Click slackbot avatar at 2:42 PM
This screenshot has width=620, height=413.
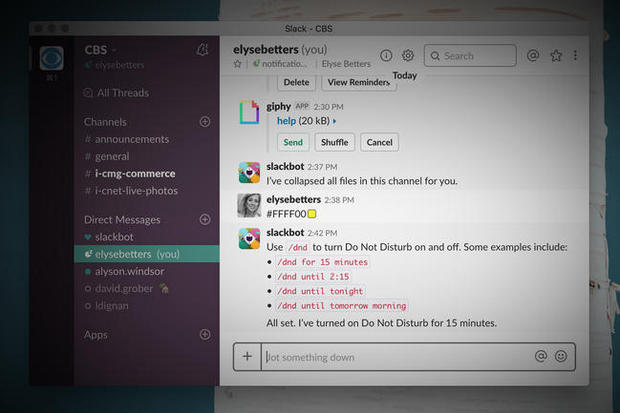(249, 239)
